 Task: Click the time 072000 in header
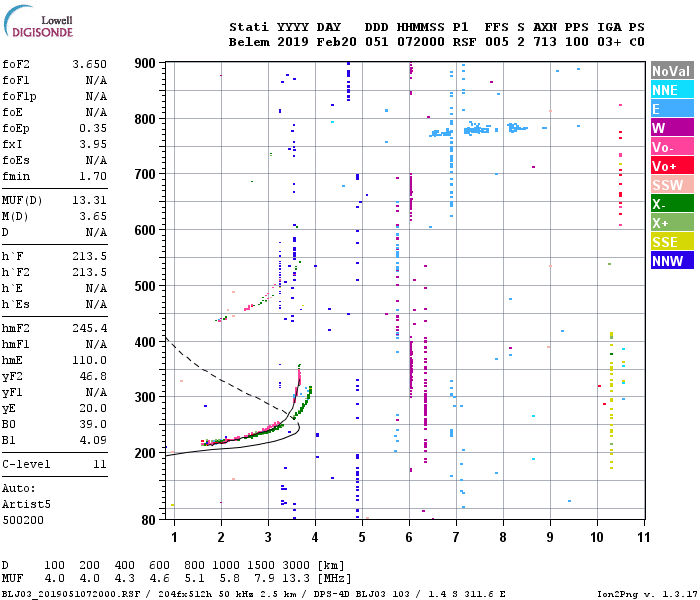click(x=421, y=42)
